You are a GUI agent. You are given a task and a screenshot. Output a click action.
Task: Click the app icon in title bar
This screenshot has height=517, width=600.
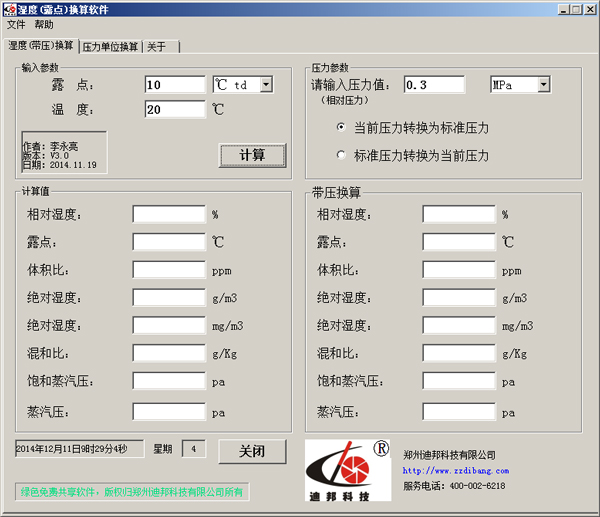[10, 9]
